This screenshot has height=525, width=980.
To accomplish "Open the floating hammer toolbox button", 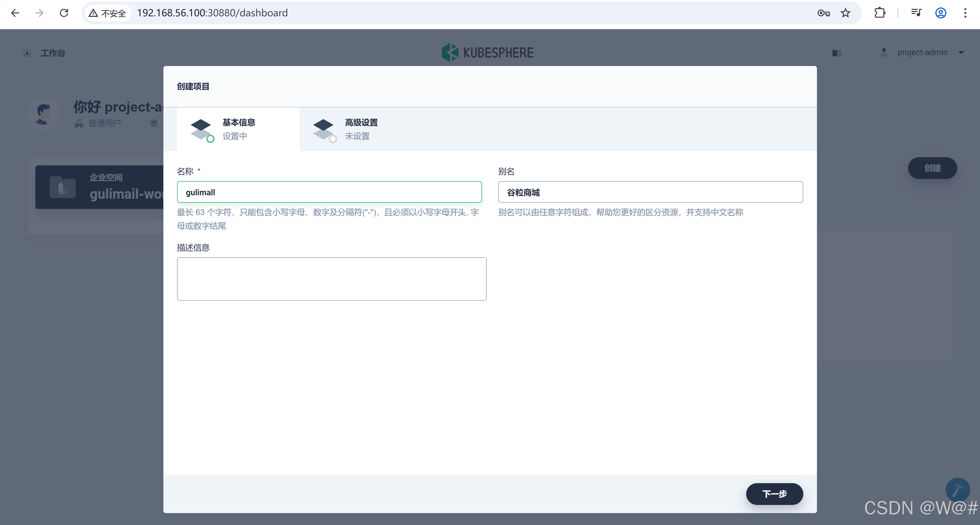I will pos(958,490).
